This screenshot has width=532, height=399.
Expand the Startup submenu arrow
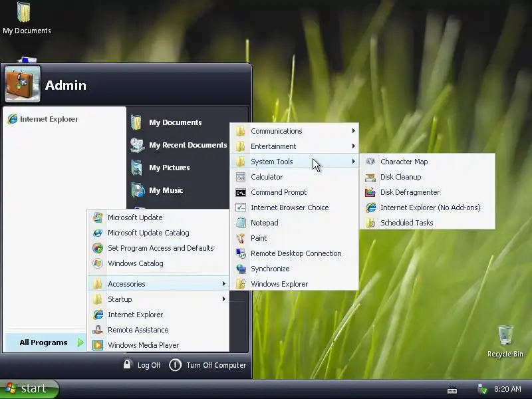(x=223, y=299)
